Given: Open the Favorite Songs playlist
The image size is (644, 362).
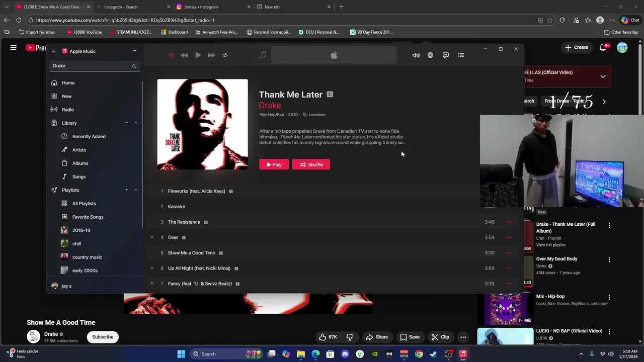Looking at the screenshot, I should coord(88,217).
